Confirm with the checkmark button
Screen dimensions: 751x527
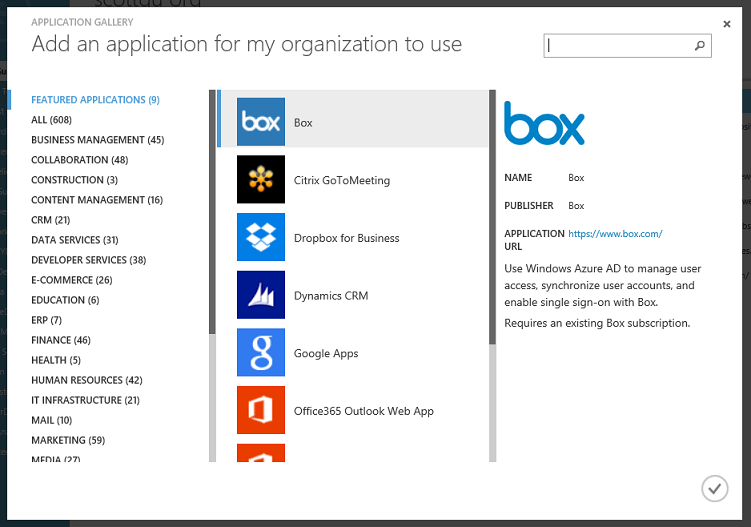click(714, 488)
